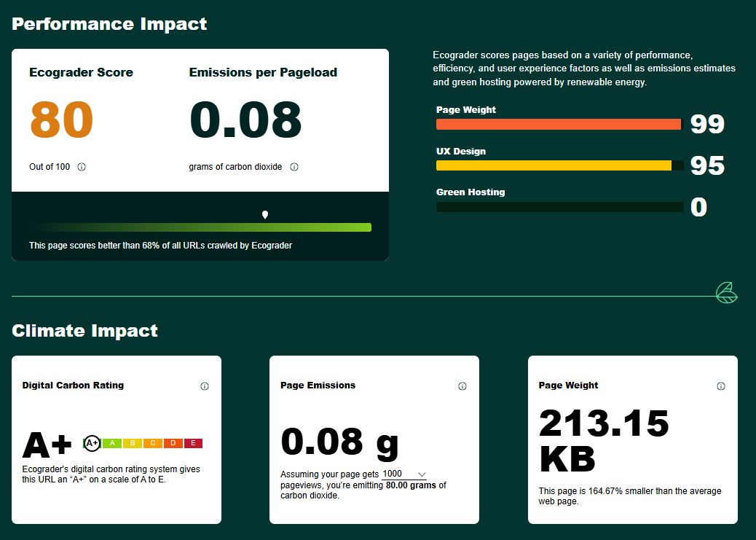This screenshot has height=540, width=756.
Task: Click the leaf icon on the divider
Action: (x=726, y=293)
